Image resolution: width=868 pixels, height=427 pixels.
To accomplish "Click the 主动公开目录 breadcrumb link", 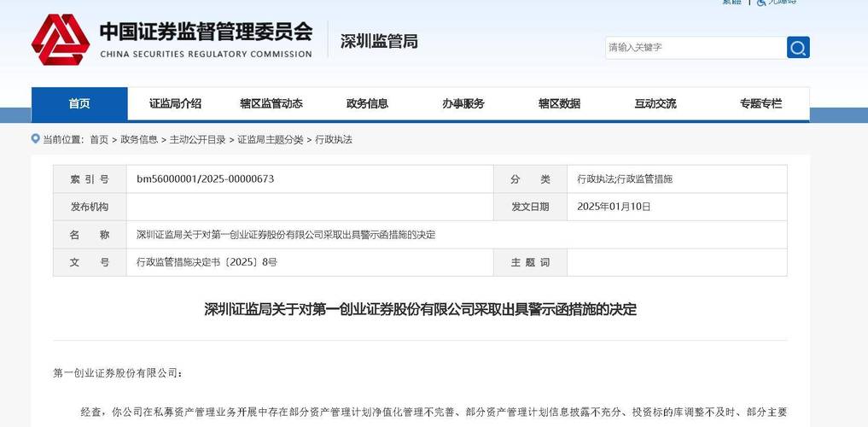I will click(198, 139).
